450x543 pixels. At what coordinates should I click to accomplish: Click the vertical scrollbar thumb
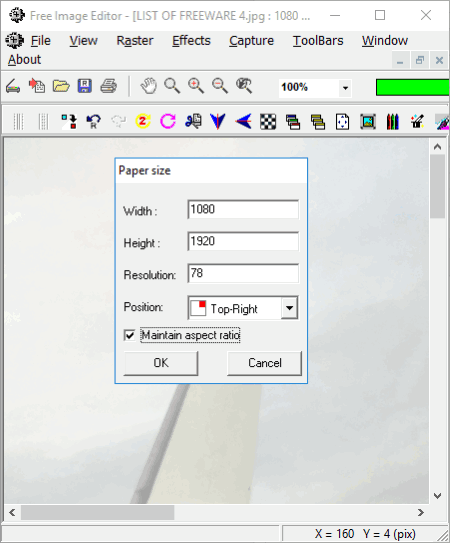[438, 186]
